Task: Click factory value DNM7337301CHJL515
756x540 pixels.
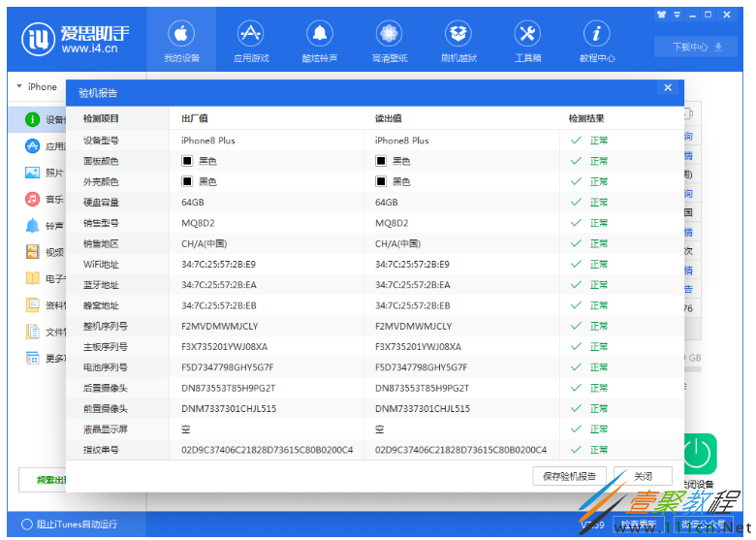Action: (229, 409)
